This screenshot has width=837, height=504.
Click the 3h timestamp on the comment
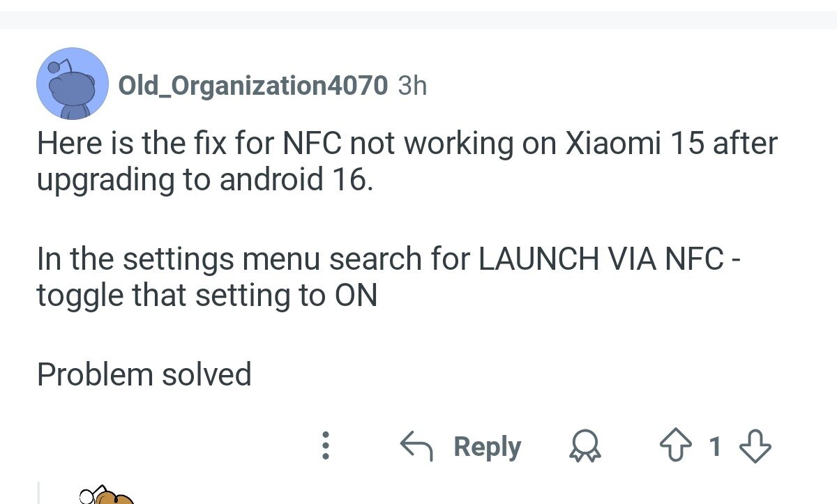click(x=412, y=86)
